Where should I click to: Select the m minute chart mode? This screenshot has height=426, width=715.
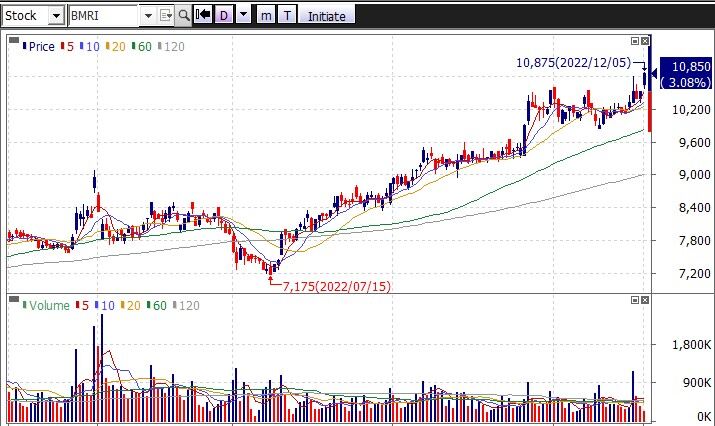tap(266, 16)
